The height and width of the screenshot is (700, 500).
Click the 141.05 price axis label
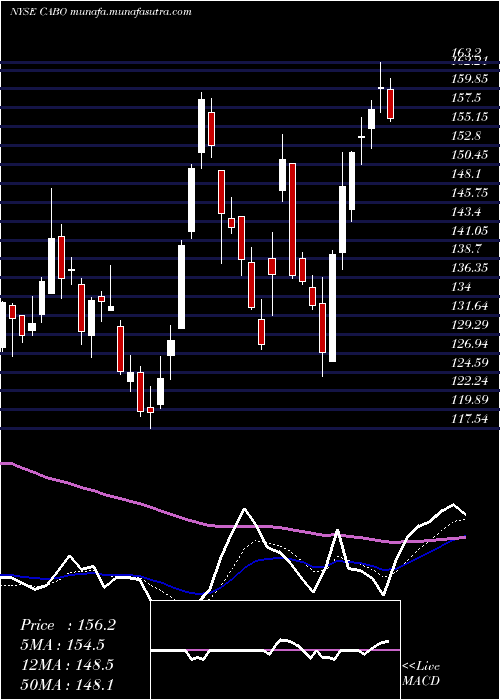click(x=470, y=230)
